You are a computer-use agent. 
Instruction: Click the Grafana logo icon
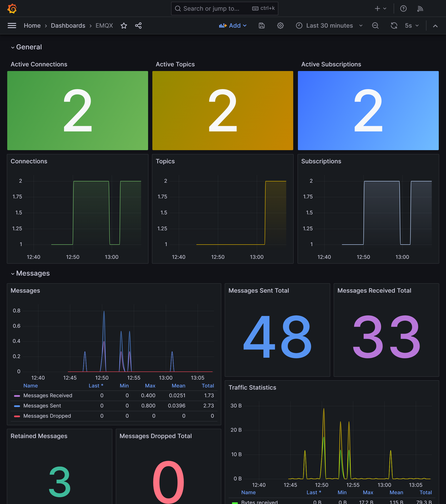pyautogui.click(x=12, y=9)
